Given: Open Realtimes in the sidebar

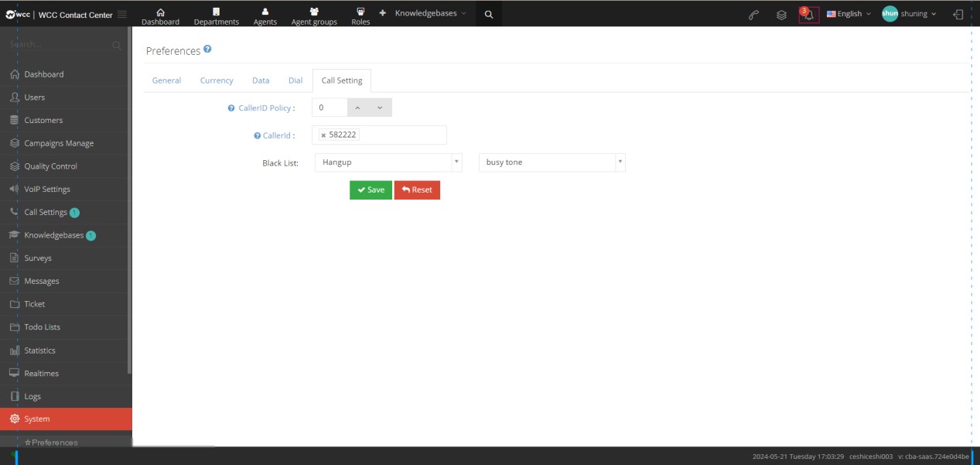Looking at the screenshot, I should (66, 373).
